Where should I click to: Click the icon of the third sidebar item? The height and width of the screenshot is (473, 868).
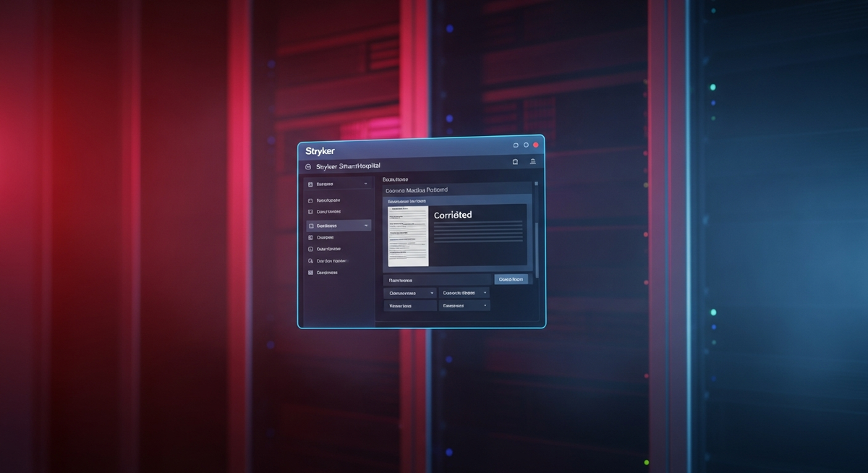coord(310,212)
